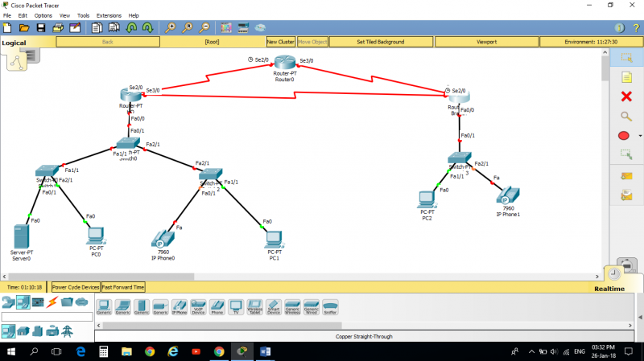Image resolution: width=644 pixels, height=361 pixels.
Task: Zoom out with the minus magnifier
Action: (x=204, y=28)
